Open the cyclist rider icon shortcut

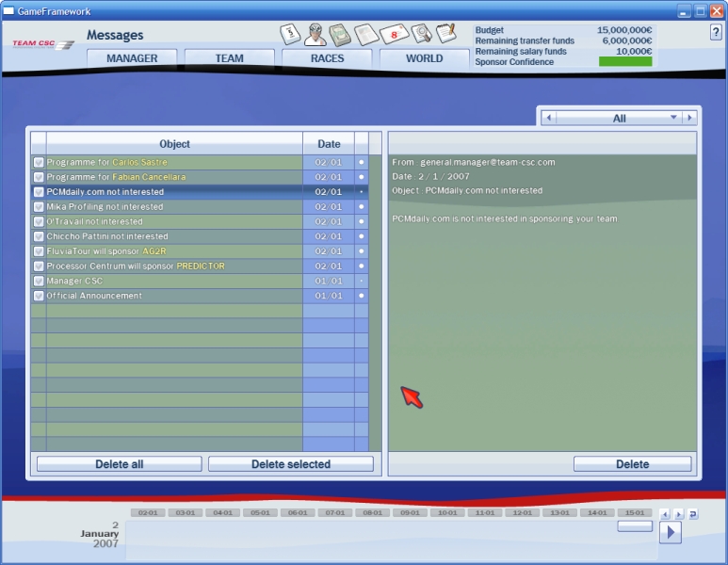click(315, 35)
